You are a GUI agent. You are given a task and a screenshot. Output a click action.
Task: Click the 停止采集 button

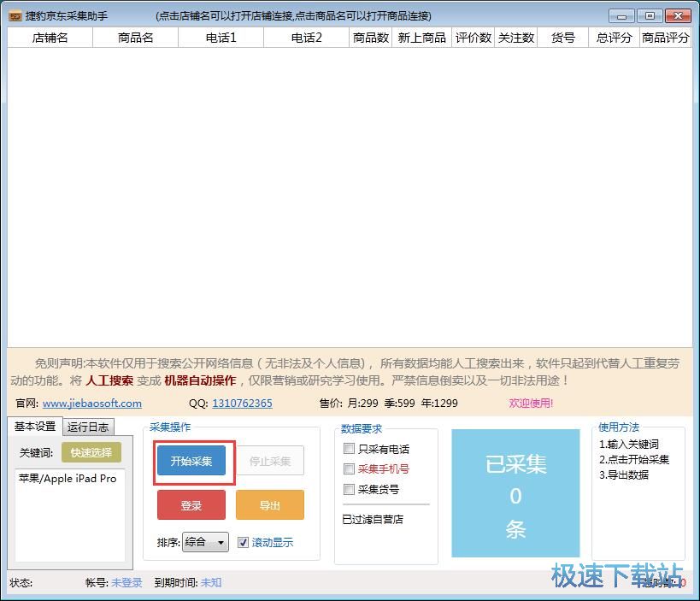tap(269, 461)
